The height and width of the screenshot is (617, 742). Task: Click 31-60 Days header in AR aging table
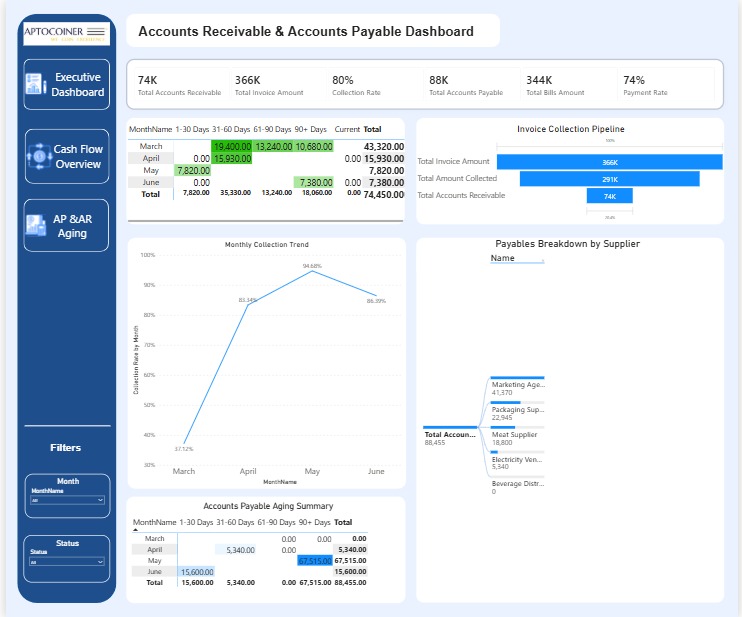click(231, 129)
